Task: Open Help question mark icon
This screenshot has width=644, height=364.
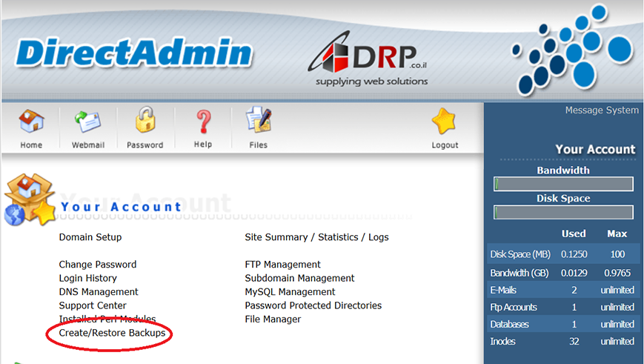Action: click(x=202, y=122)
